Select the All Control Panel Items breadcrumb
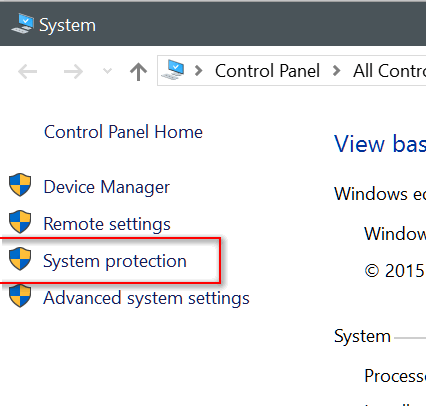The image size is (426, 406). coord(389,71)
